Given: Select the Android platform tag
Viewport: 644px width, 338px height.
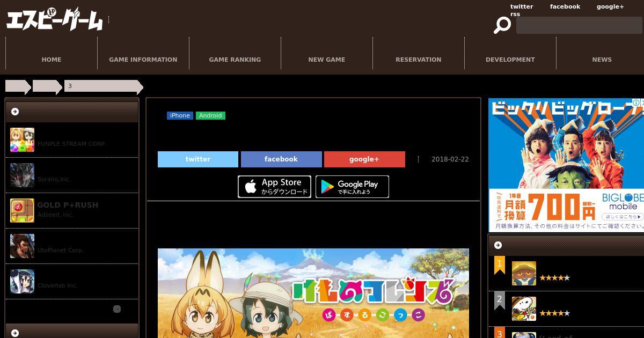Looking at the screenshot, I should [210, 115].
